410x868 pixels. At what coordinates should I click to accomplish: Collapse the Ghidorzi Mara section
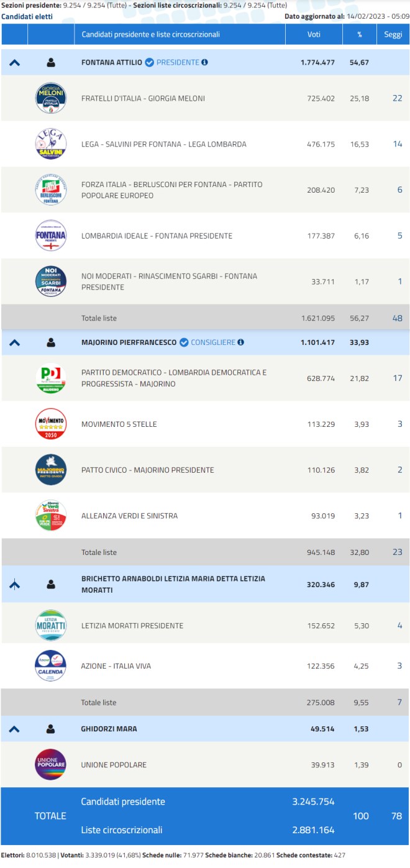pyautogui.click(x=15, y=729)
